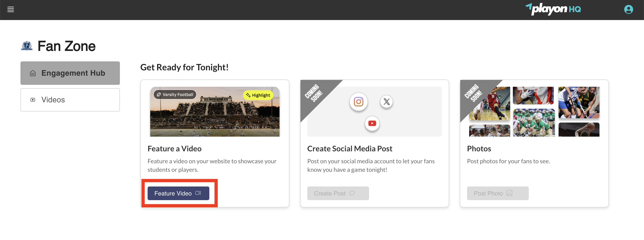Click the Get Ready for Tonight! heading
644x240 pixels.
tap(184, 67)
